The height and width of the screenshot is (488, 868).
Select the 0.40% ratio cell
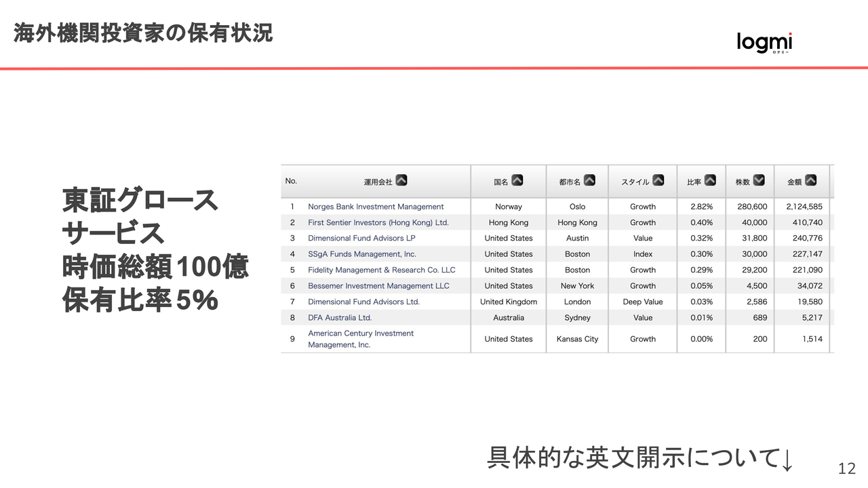tap(702, 222)
